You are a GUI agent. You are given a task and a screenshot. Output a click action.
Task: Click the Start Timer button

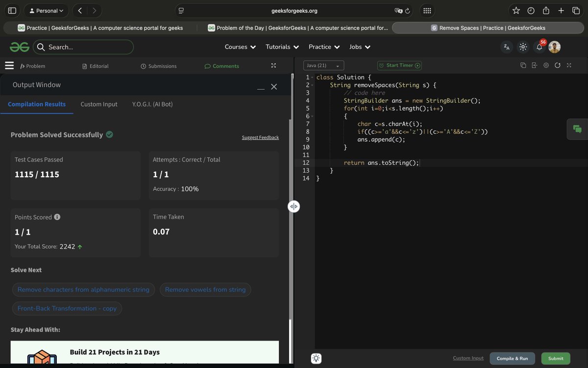tap(399, 65)
